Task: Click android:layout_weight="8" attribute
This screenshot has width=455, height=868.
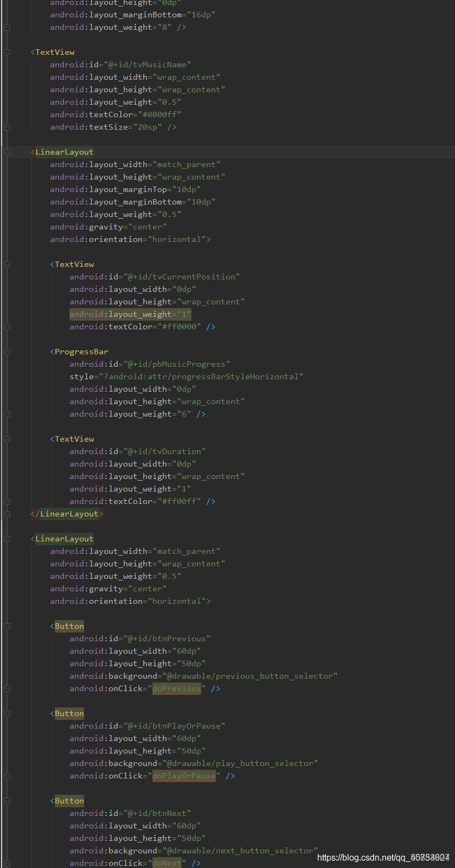Action: (111, 27)
